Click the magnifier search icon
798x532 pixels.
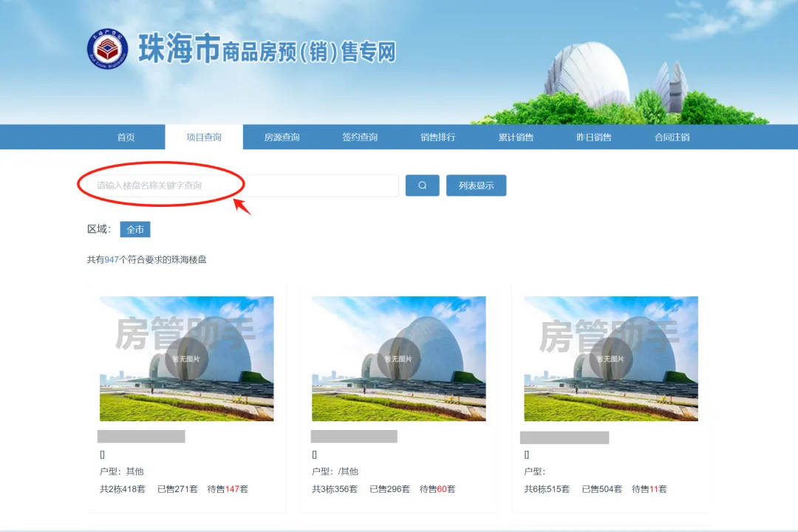tap(422, 185)
